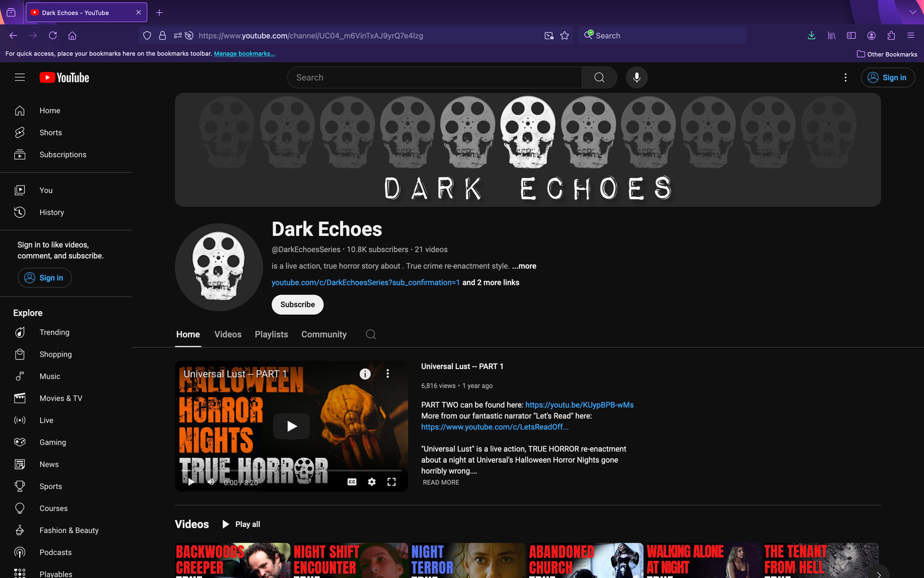The height and width of the screenshot is (578, 924).
Task: Open the LetsReadOff channel link
Action: pos(495,427)
